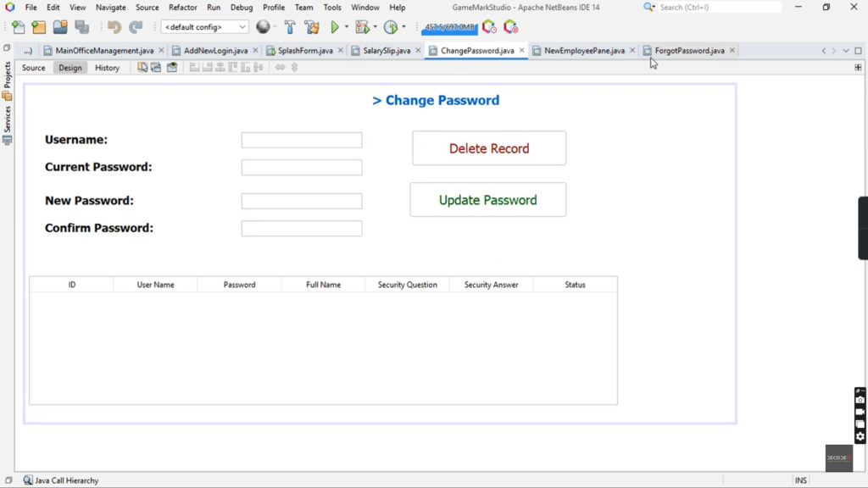
Task: Open the Team menu
Action: pos(304,7)
